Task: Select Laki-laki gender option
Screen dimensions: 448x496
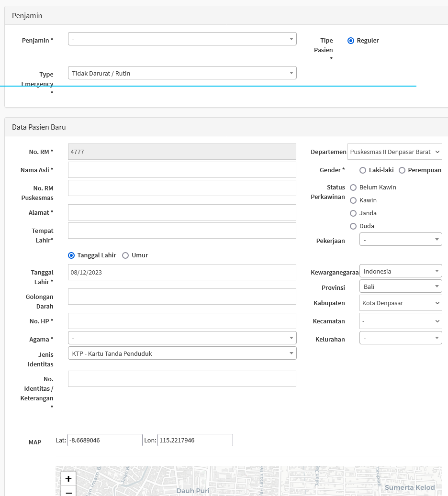Action: point(363,170)
